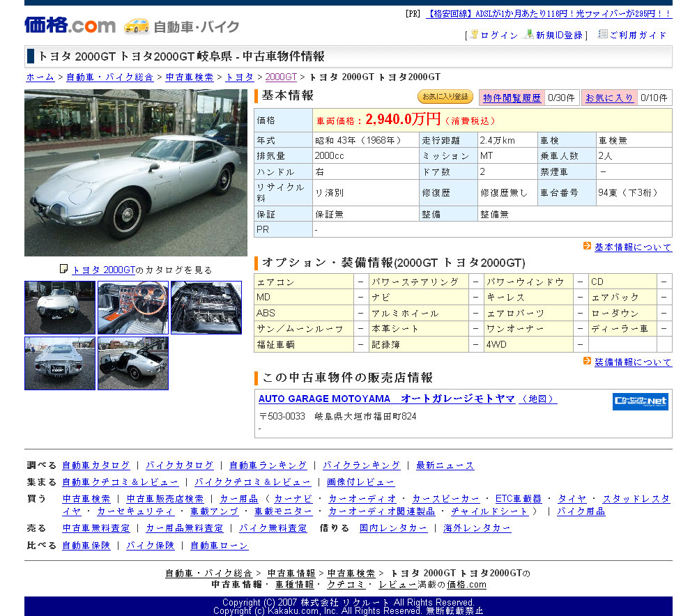Open カースピーカー footer link

446,499
